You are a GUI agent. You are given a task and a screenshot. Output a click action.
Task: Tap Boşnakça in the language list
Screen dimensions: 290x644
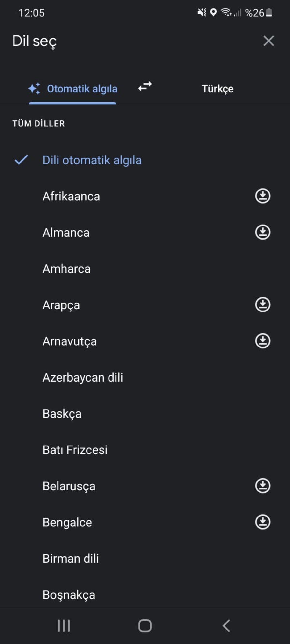tap(69, 595)
